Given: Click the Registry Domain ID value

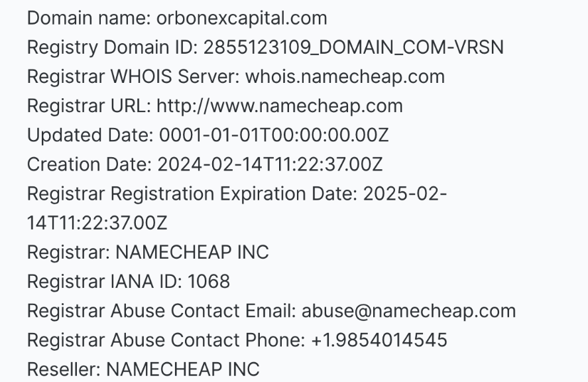Looking at the screenshot, I should tap(353, 48).
